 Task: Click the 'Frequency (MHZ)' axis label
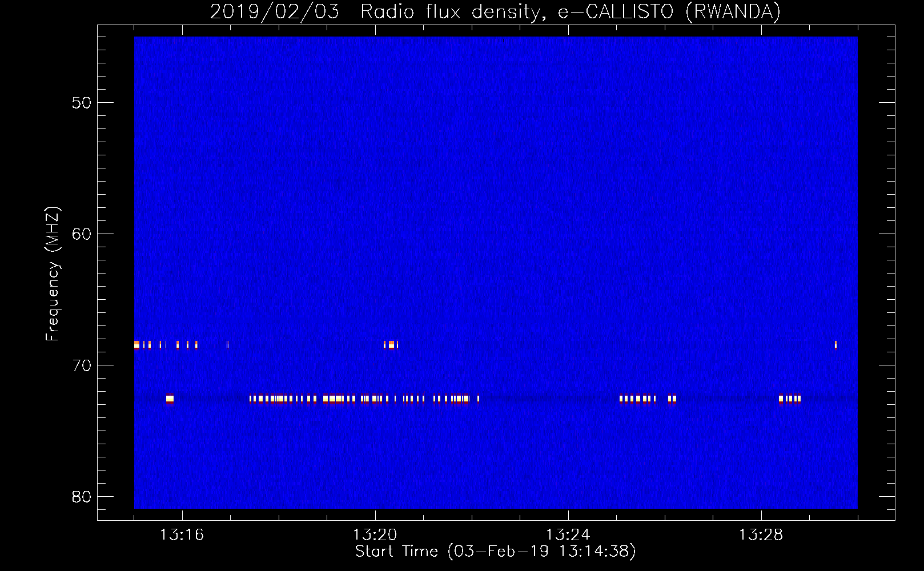52,274
